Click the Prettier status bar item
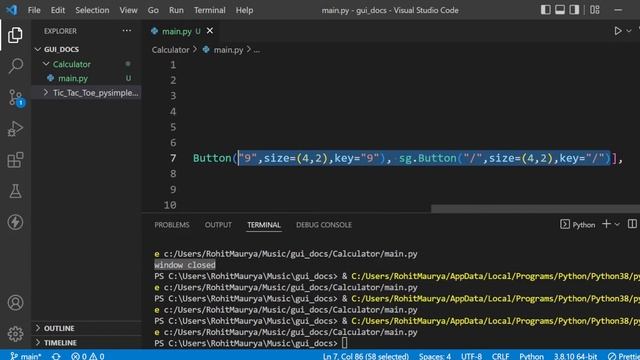 623,356
